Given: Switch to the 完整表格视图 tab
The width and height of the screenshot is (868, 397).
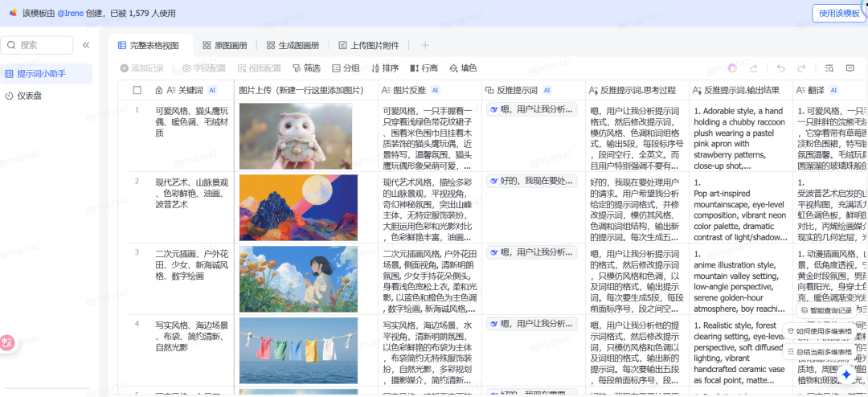Looking at the screenshot, I should pyautogui.click(x=149, y=45).
